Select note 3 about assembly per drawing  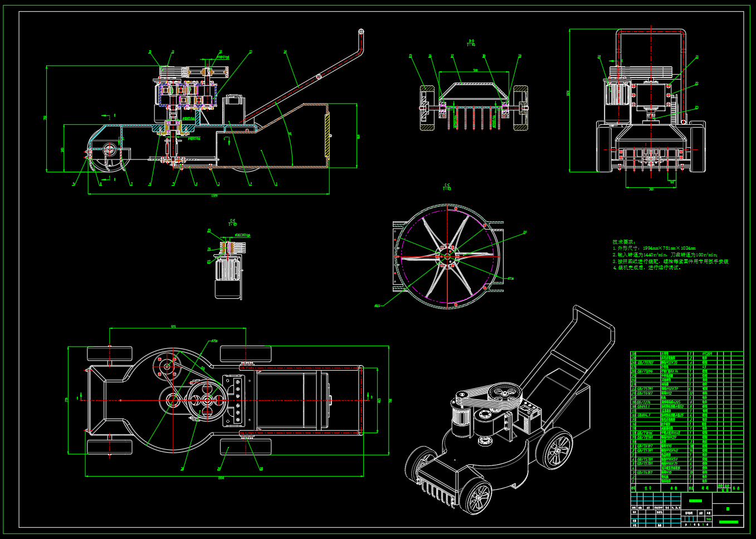670,261
